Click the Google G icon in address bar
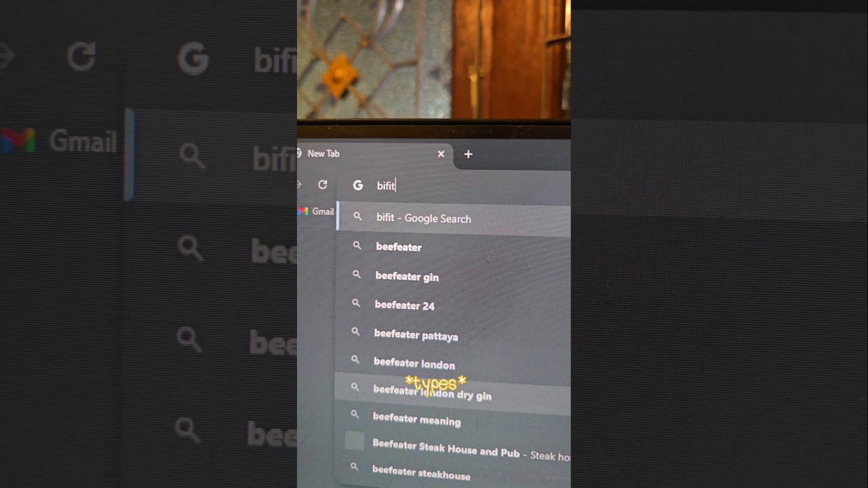This screenshot has height=488, width=868. tap(358, 185)
